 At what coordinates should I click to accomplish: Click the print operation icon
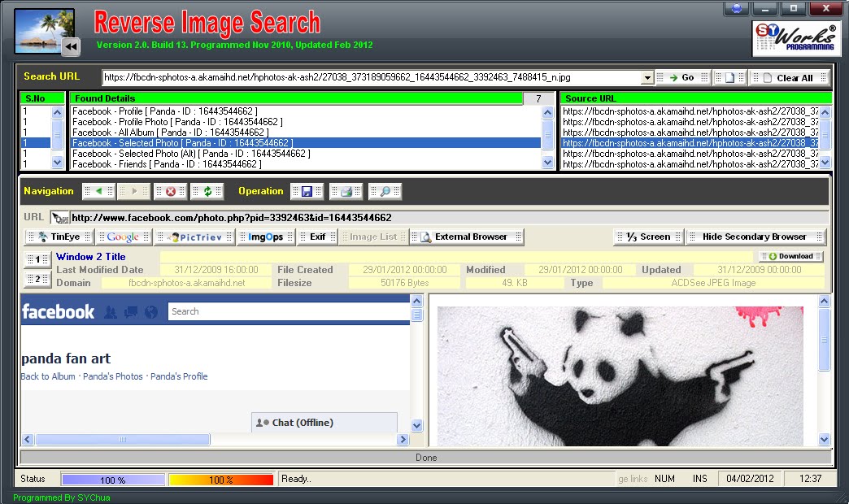(x=346, y=191)
